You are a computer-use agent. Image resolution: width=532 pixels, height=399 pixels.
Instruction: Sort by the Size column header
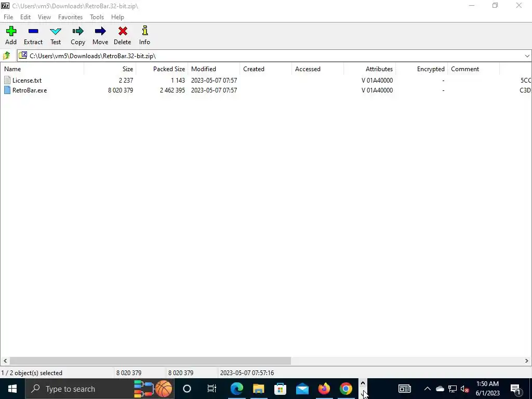point(110,69)
